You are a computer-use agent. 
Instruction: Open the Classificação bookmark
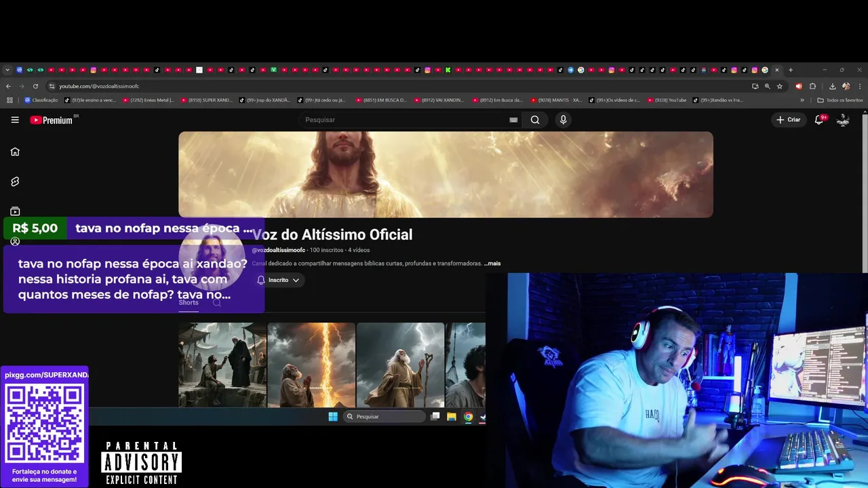41,100
